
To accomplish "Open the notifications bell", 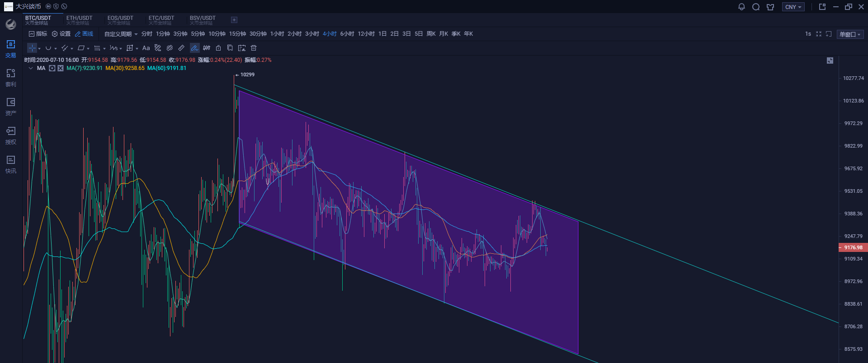I will tap(741, 7).
